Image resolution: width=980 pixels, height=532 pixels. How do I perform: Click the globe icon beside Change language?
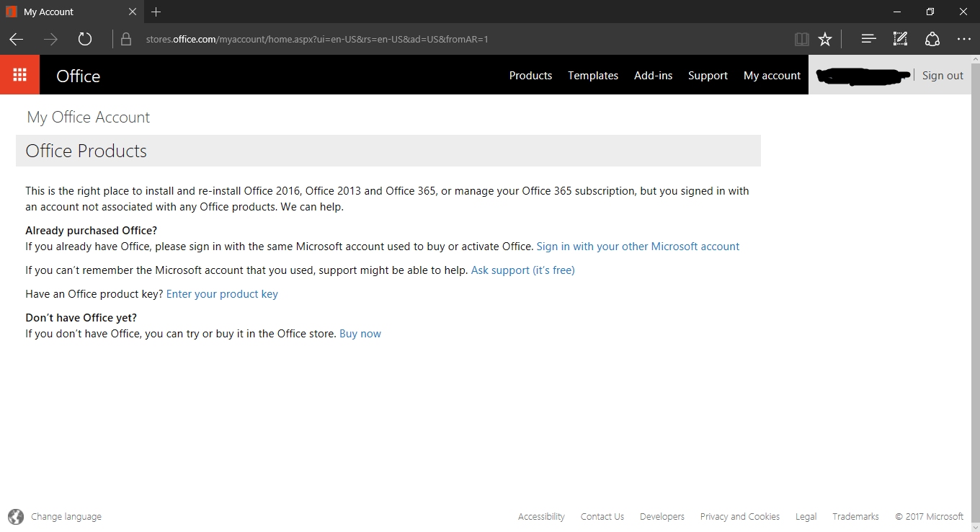(x=16, y=516)
